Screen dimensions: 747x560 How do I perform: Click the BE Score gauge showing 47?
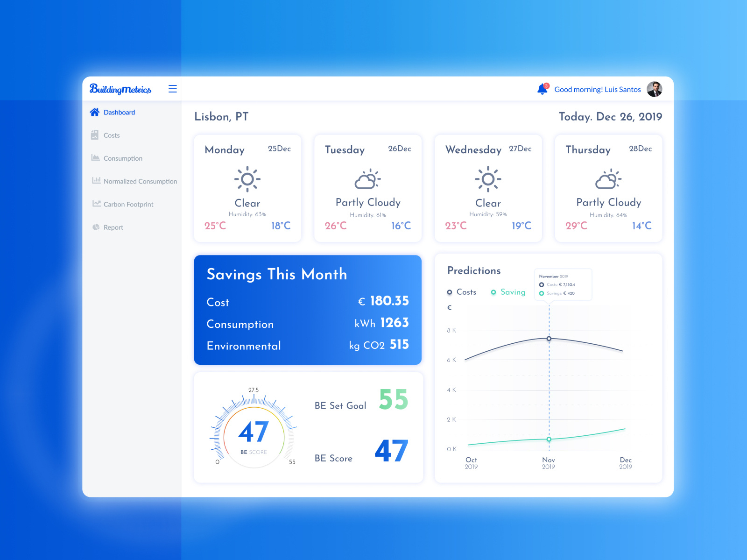pos(253,432)
